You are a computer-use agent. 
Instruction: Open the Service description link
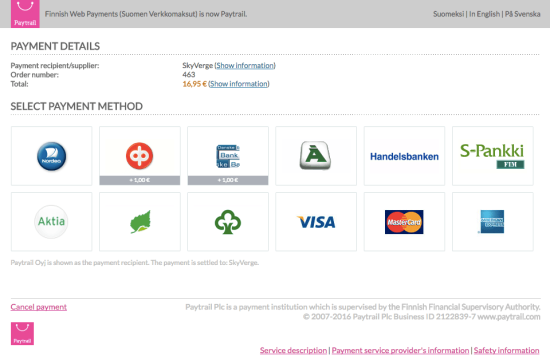click(293, 350)
